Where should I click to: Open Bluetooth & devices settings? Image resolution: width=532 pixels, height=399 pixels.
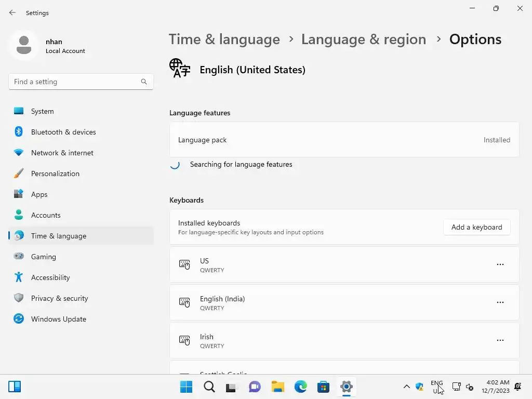click(x=81, y=132)
